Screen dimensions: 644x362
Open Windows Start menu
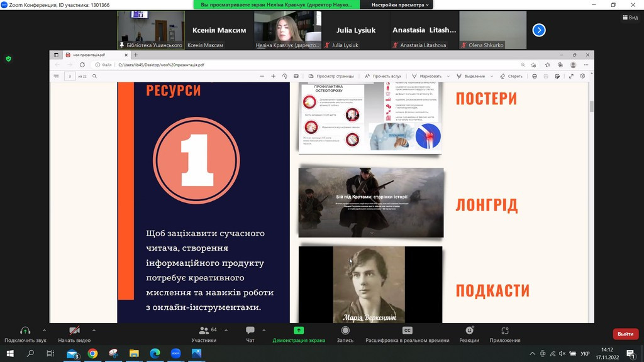(x=10, y=353)
